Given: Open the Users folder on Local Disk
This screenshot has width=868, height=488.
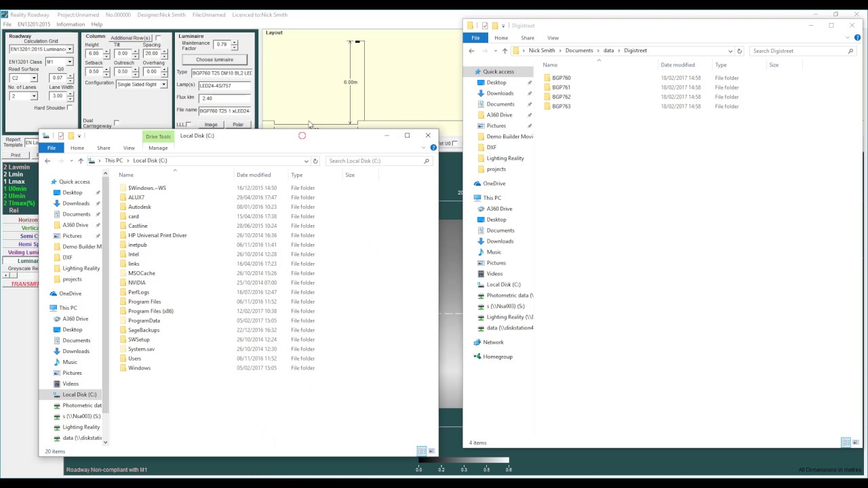Looking at the screenshot, I should tap(134, 359).
